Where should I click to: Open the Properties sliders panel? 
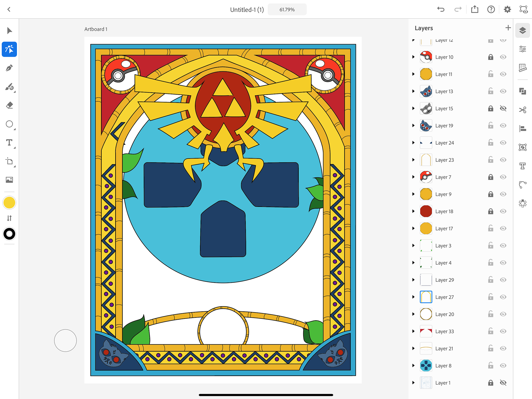(523, 49)
